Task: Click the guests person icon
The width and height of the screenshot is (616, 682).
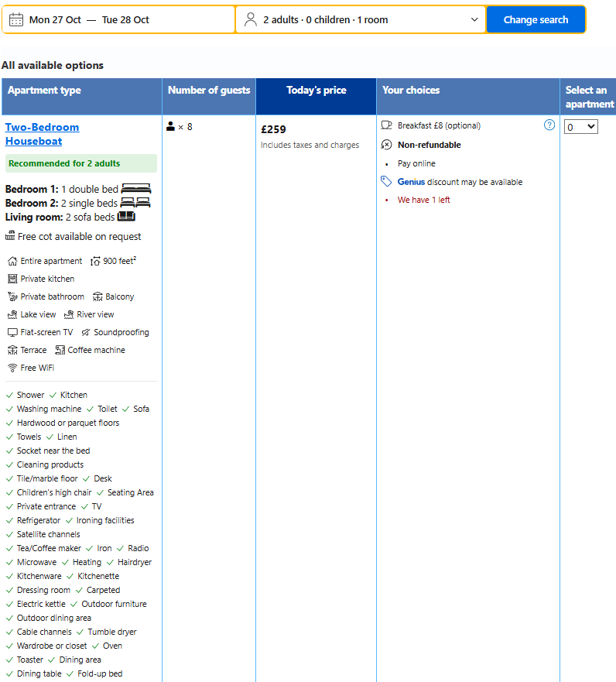Action: click(251, 20)
